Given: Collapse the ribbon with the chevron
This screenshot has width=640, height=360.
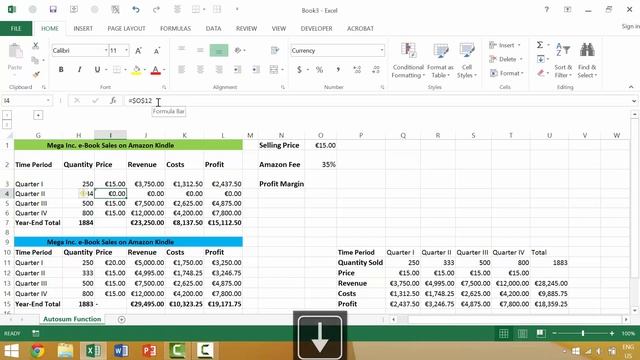Looking at the screenshot, I should pos(631,87).
